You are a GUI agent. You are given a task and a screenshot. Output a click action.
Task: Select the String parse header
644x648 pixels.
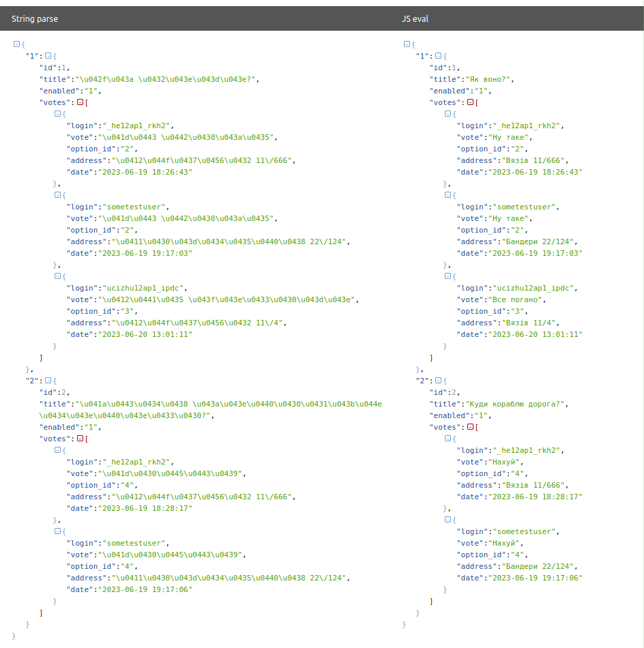tap(35, 19)
